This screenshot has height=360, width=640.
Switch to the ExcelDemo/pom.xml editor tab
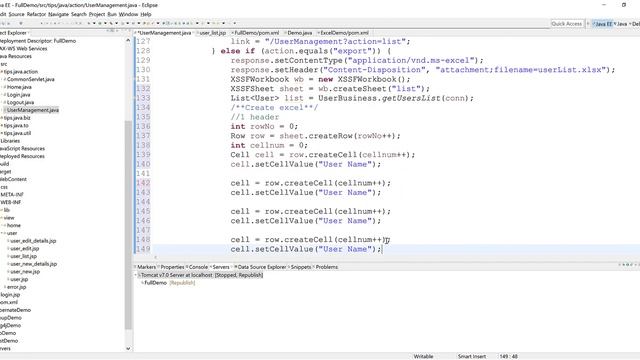[344, 33]
